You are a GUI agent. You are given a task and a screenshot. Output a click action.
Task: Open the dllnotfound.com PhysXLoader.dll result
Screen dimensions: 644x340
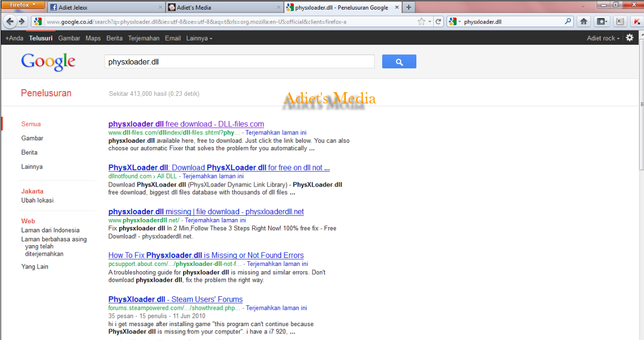coord(219,167)
